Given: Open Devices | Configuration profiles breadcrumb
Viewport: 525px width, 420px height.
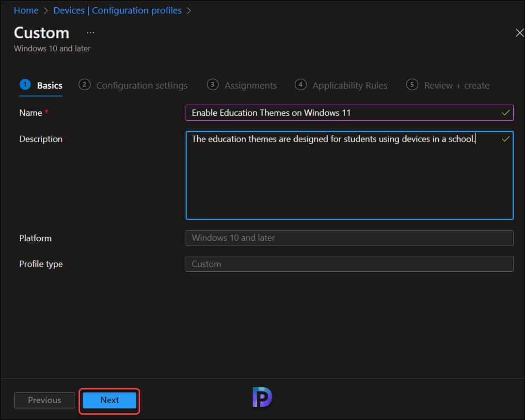Looking at the screenshot, I should (117, 10).
